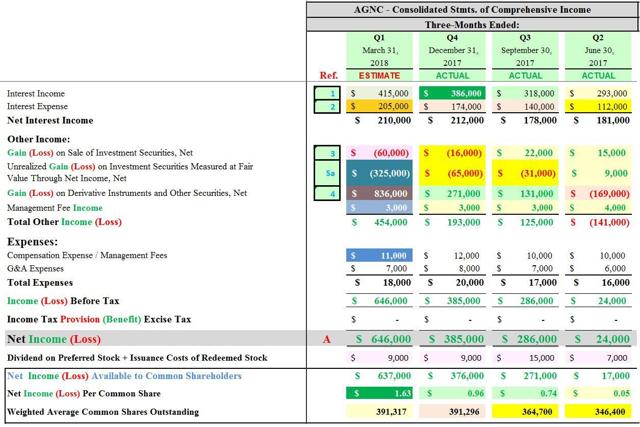Select Q3 weighted shares cell 364,700
The image size is (640, 427).
[x=525, y=411]
